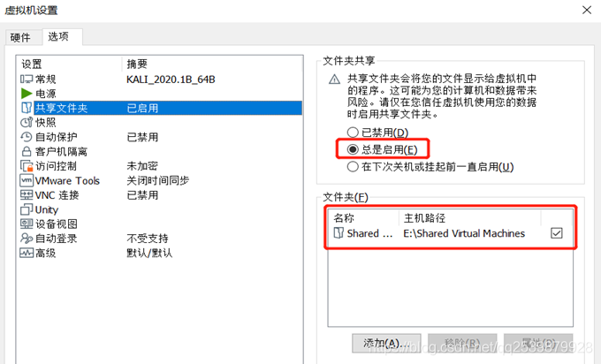Image resolution: width=601 pixels, height=364 pixels.
Task: Choose the 总是启用(E) radio option
Action: tap(353, 149)
